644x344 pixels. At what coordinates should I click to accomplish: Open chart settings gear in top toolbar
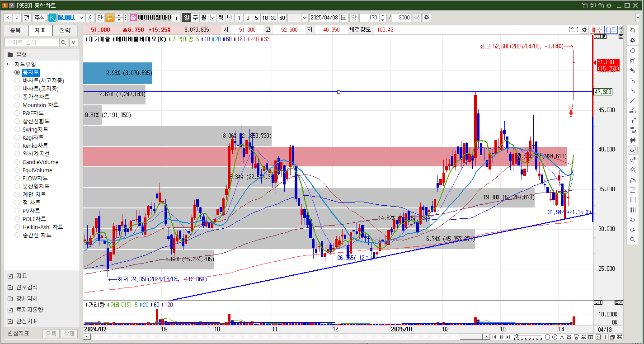427,18
